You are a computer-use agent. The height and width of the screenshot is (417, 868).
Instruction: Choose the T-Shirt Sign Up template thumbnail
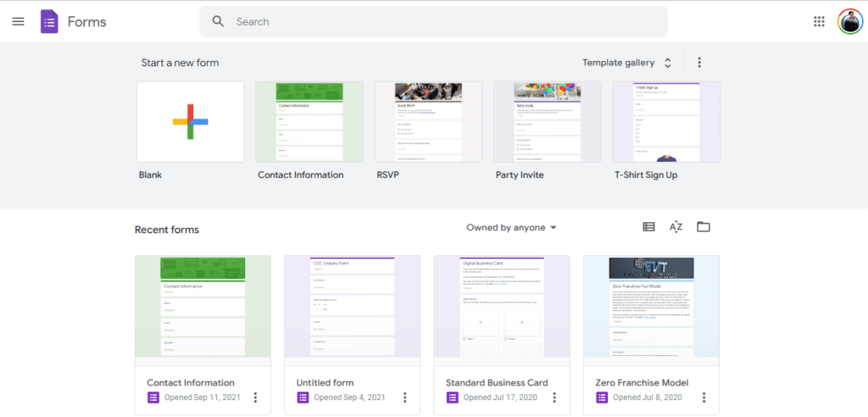coord(666,122)
